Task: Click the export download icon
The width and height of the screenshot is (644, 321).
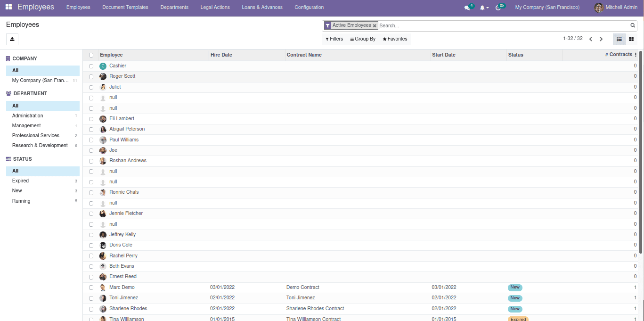Action: click(12, 39)
